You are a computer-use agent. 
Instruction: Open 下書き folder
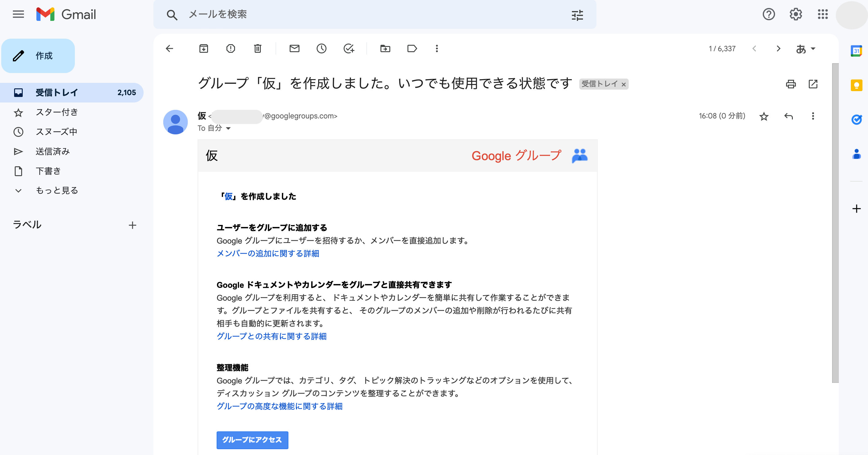tap(48, 171)
